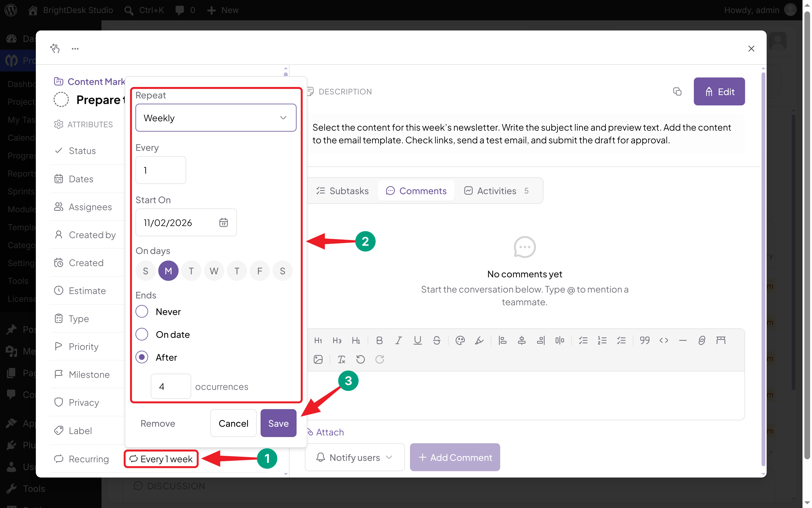Open the three-dot more options menu
The height and width of the screenshot is (508, 812).
click(x=75, y=49)
